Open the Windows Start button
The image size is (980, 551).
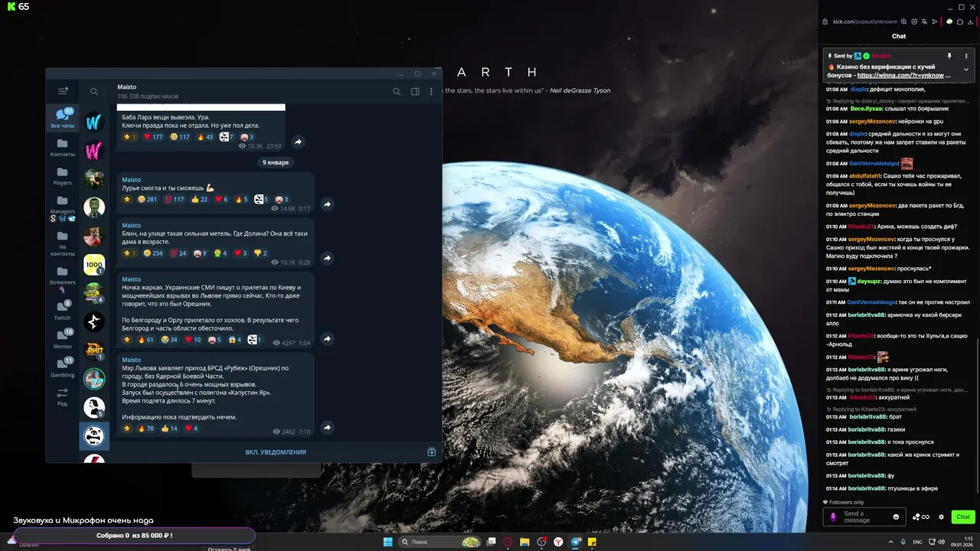tap(388, 542)
